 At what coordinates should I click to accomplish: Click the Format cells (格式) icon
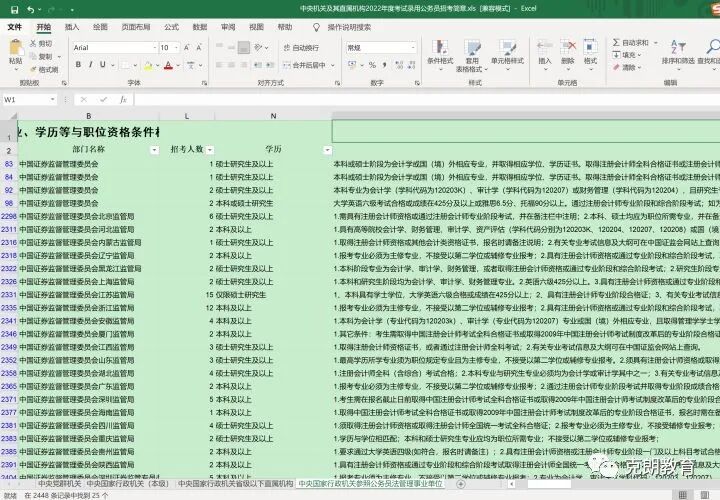click(x=590, y=48)
